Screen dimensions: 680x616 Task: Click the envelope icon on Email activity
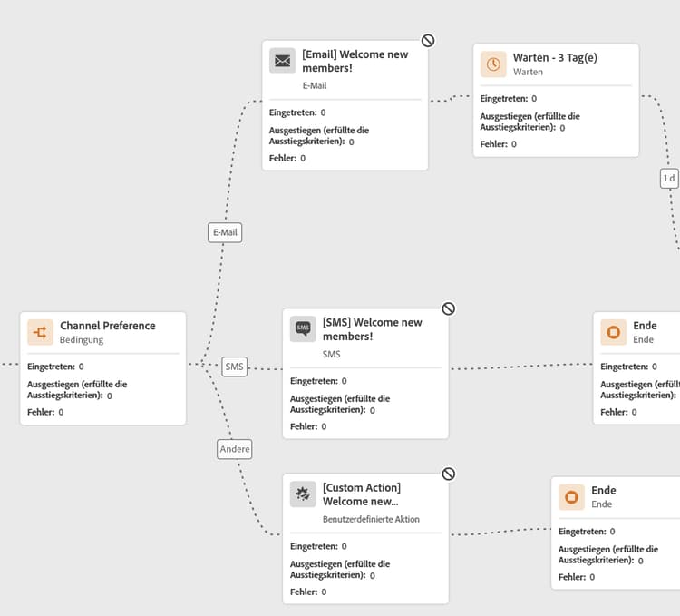coord(282,61)
